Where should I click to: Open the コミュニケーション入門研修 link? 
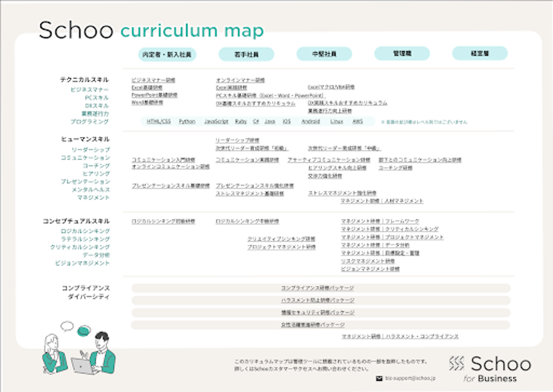(x=163, y=160)
